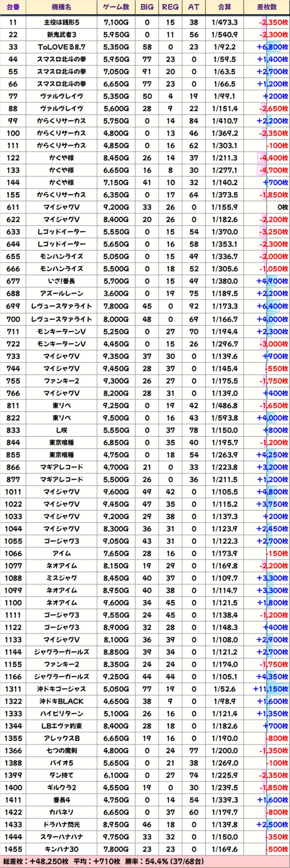
Task: Click the ToLOVEる8.7 machine name
Action: [61, 47]
